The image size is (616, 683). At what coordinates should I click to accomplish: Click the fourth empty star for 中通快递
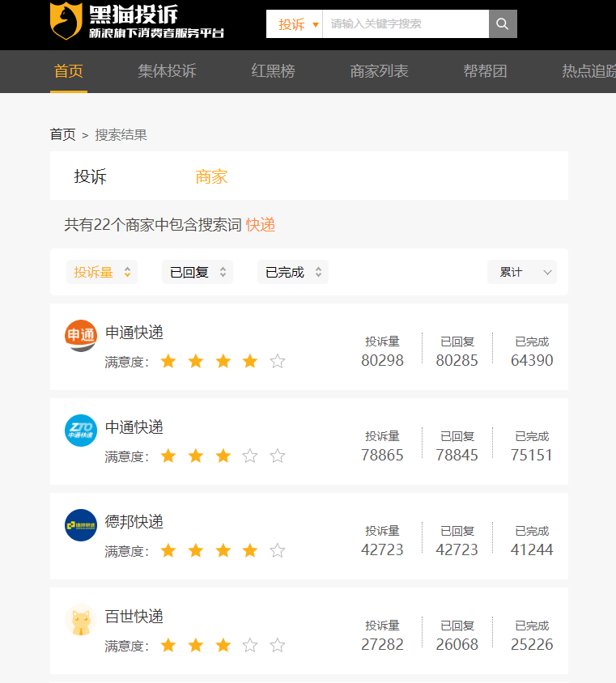[250, 456]
